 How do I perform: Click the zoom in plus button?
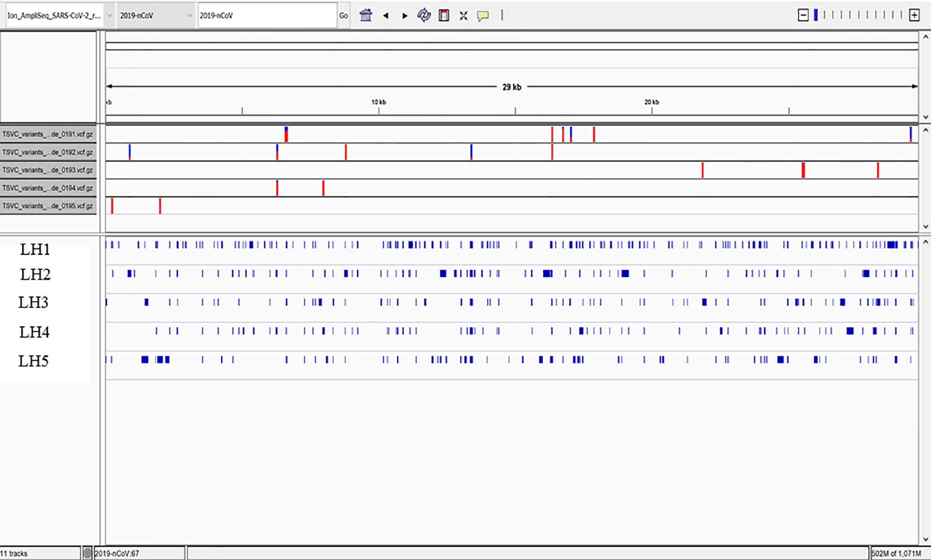pyautogui.click(x=914, y=15)
